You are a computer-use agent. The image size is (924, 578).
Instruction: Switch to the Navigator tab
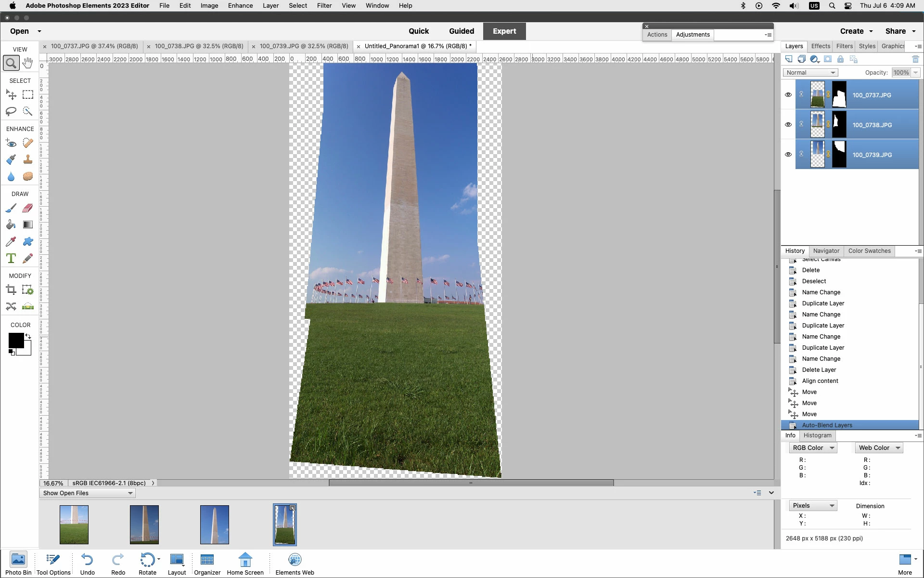pyautogui.click(x=826, y=251)
